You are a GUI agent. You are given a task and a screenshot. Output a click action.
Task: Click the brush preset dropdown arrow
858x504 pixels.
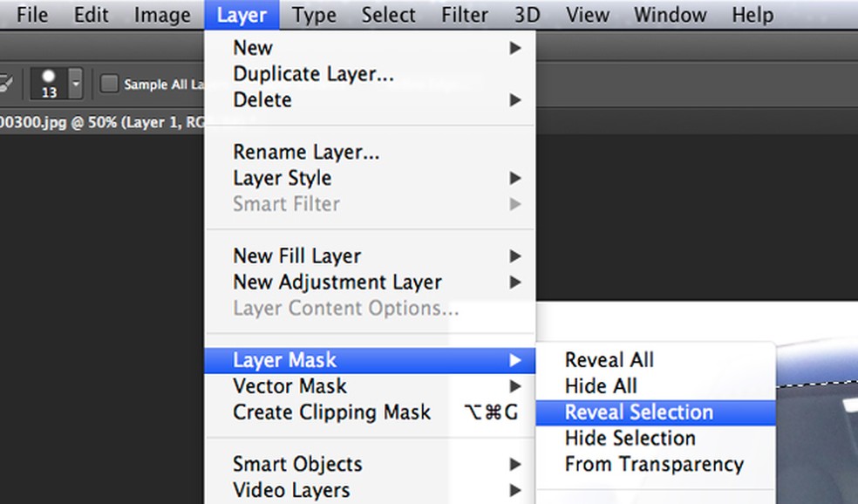click(x=76, y=84)
